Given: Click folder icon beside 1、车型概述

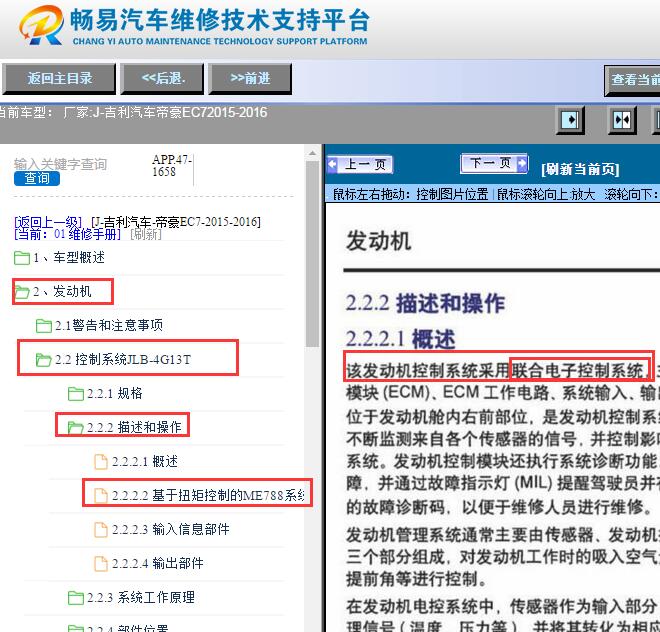Looking at the screenshot, I should point(22,258).
